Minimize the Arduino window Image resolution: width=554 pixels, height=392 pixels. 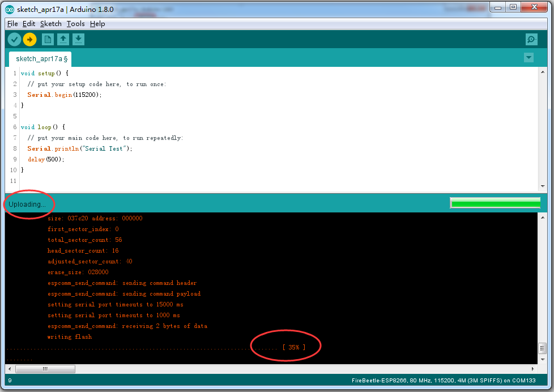[x=498, y=7]
